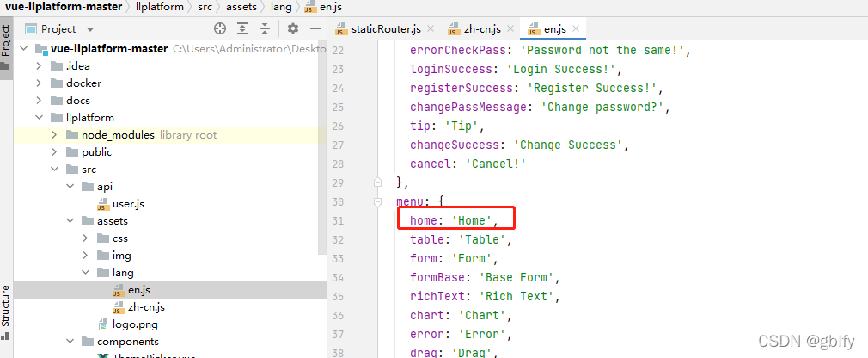Screen dimensions: 868x358
Task: Collapse the components folder
Action: [70, 342]
